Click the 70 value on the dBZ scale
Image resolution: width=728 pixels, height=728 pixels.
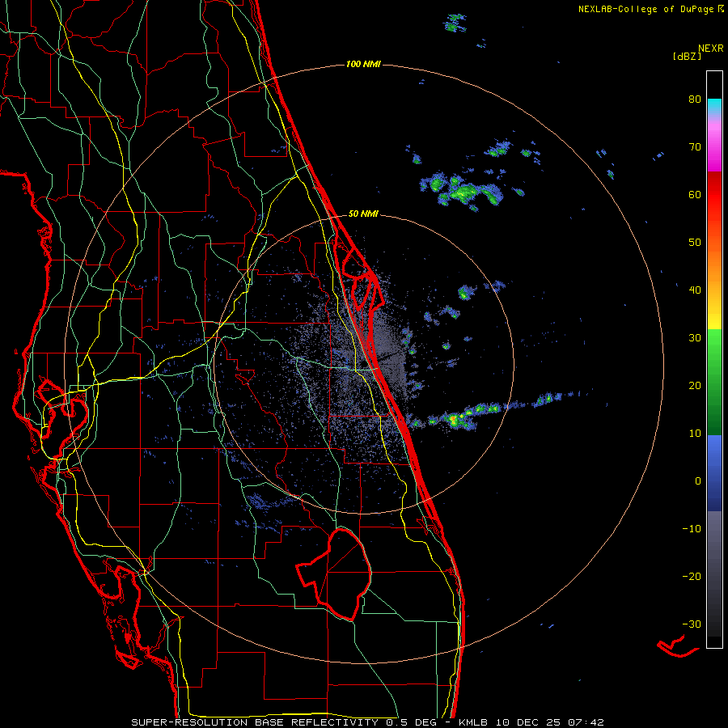(x=695, y=147)
